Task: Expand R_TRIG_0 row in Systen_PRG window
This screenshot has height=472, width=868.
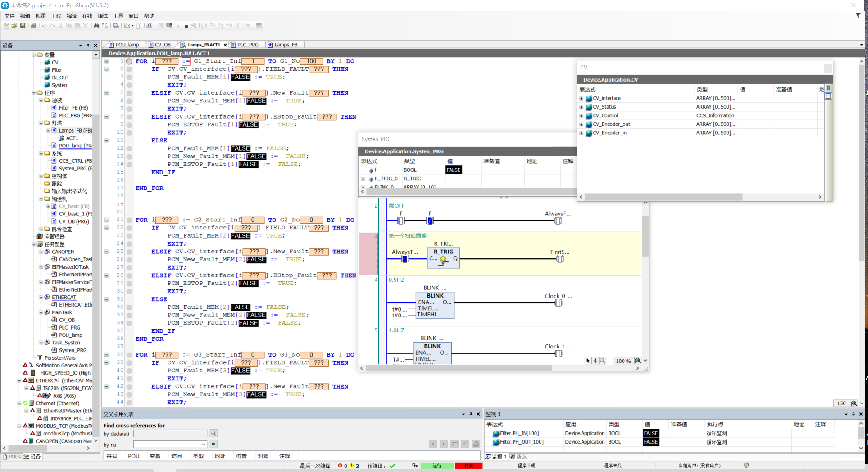Action: tap(363, 179)
